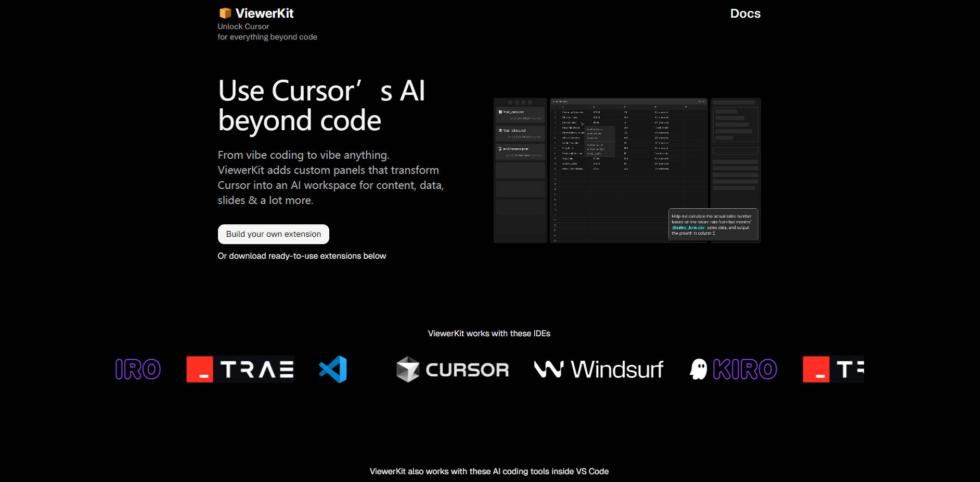Click the last toolbar icon in sidebar preview
Screen dimensions: 980x482
coord(530,102)
